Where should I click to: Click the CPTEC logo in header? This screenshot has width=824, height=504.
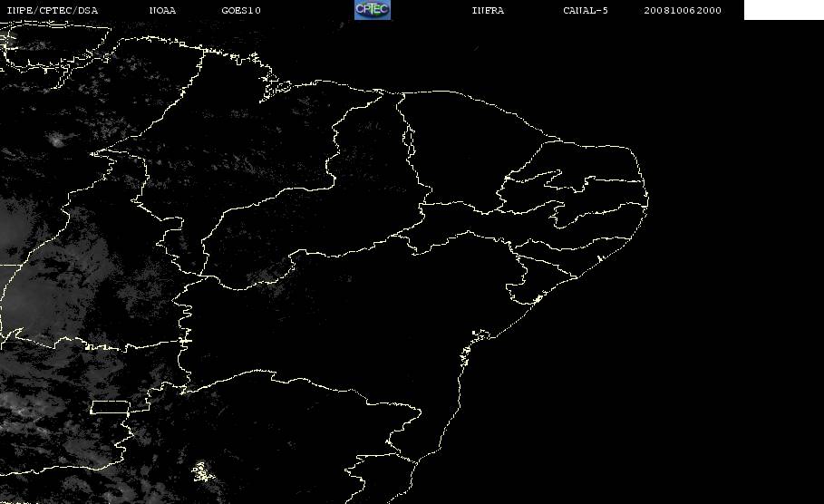[373, 9]
